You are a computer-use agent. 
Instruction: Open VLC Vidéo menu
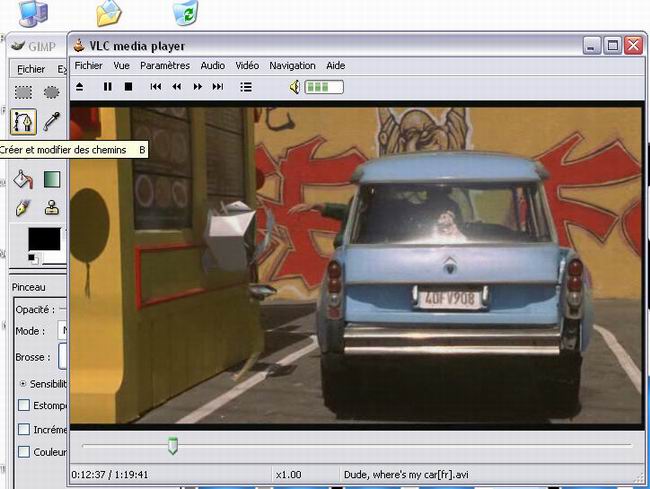click(247, 66)
